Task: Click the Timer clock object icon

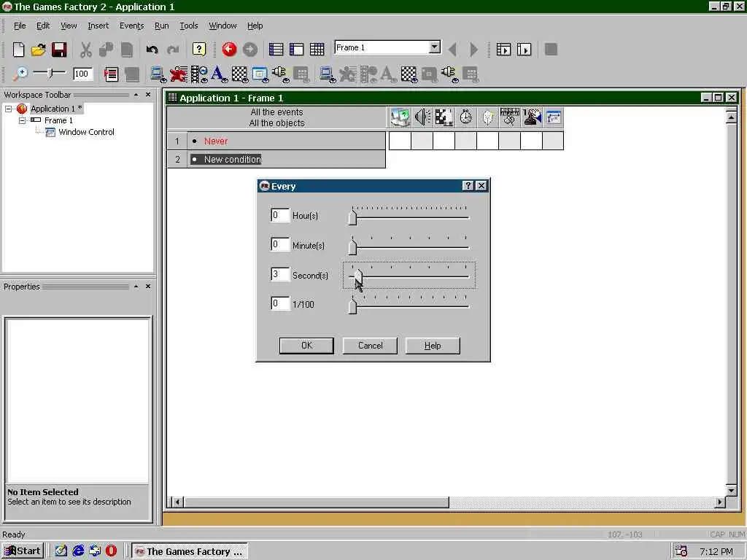Action: click(x=466, y=117)
